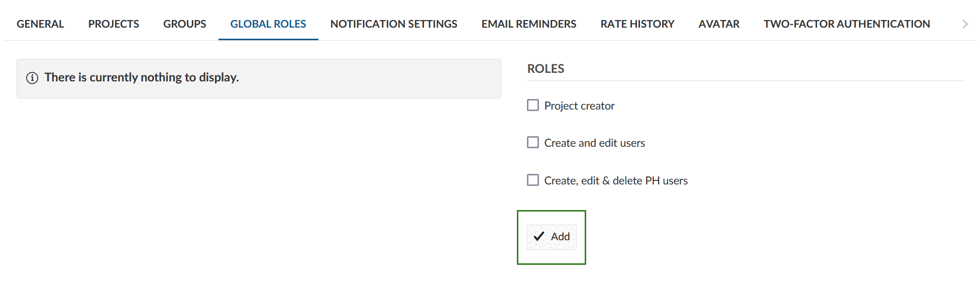
Task: Check the Create and edit users option
Action: point(532,142)
